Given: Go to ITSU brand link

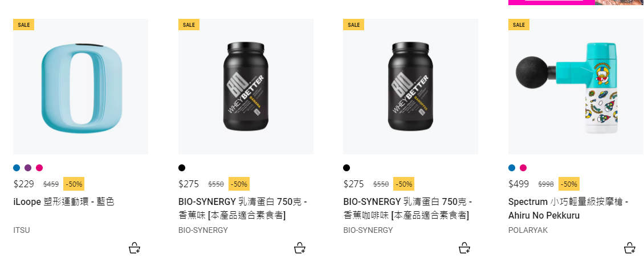Looking at the screenshot, I should tap(22, 230).
